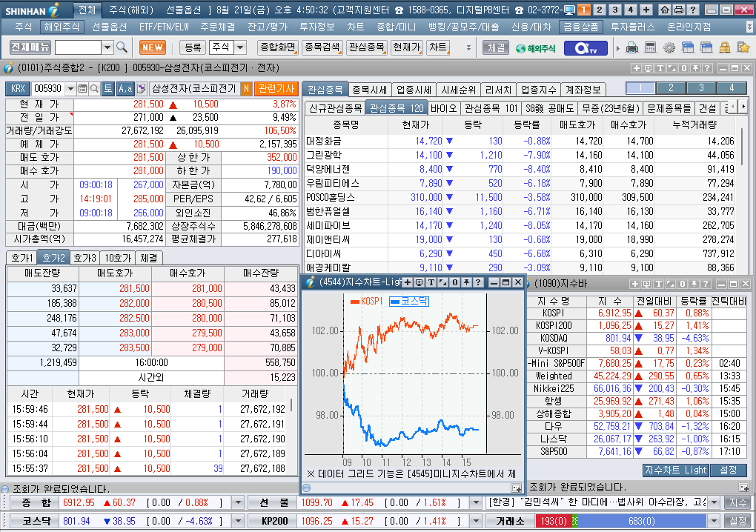This screenshot has width=756, height=532.
Task: Click the padlock lock icon in toolbar
Action: point(725,47)
